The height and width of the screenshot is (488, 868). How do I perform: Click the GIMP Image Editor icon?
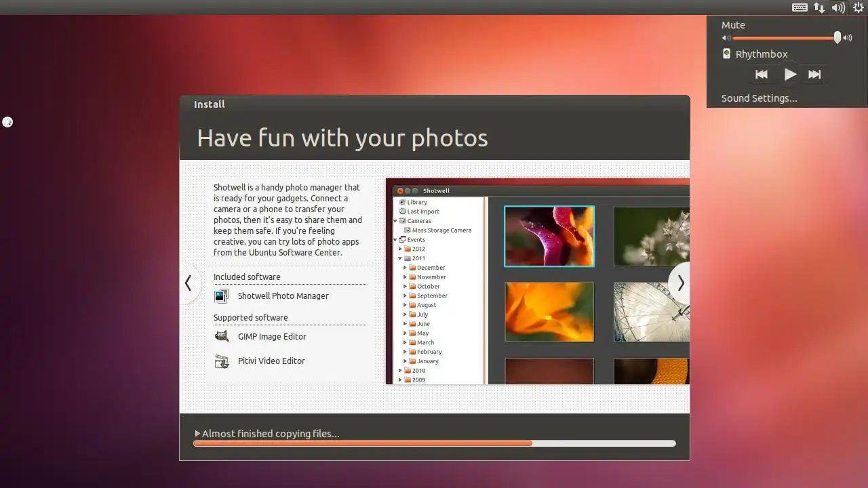coord(221,336)
